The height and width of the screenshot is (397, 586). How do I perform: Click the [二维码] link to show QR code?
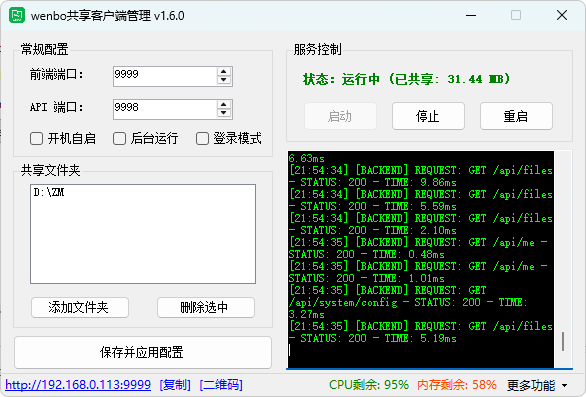tap(221, 385)
